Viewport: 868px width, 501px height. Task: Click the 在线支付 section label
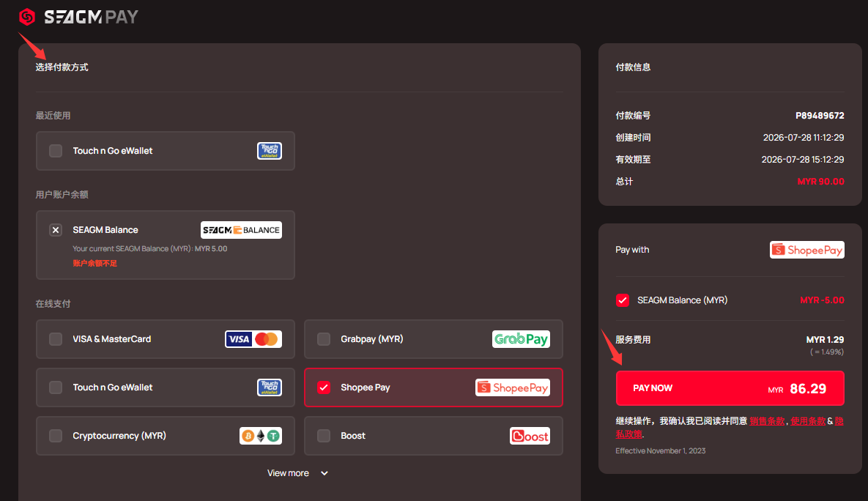pos(53,303)
